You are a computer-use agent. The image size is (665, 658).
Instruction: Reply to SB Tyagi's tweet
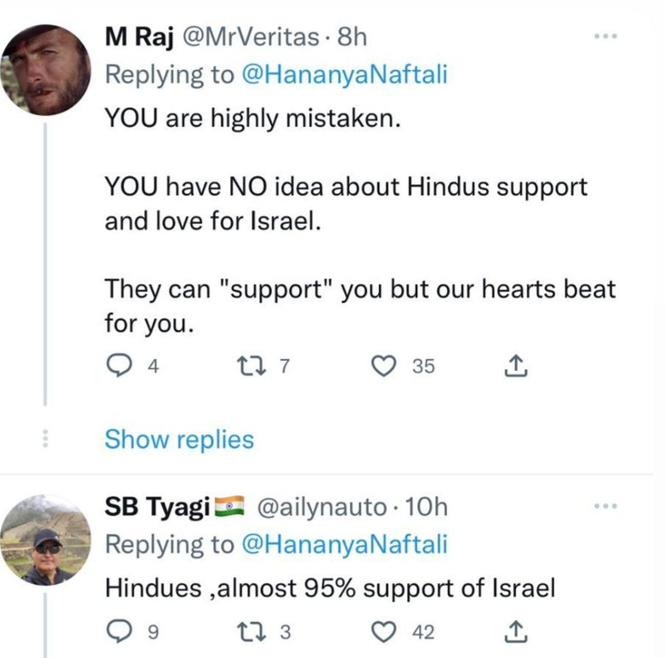pos(119,631)
